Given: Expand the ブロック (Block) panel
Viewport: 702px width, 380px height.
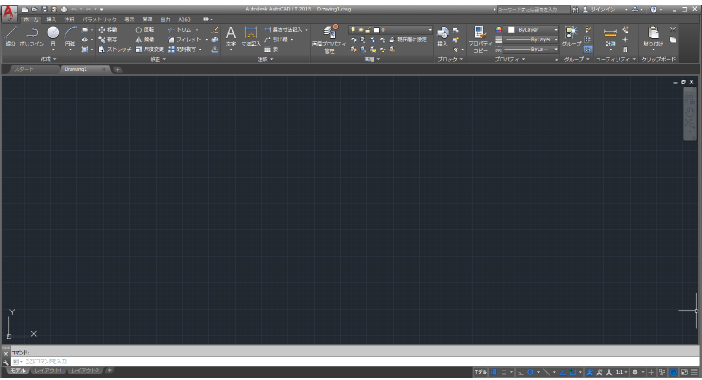Looking at the screenshot, I should [x=450, y=59].
